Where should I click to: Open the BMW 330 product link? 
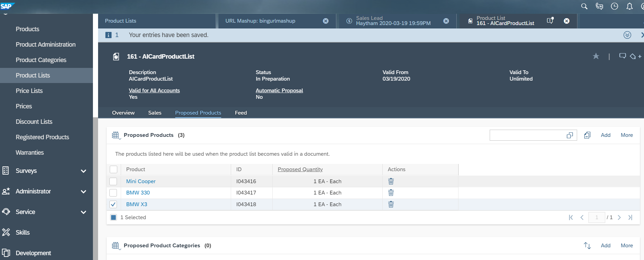point(138,193)
